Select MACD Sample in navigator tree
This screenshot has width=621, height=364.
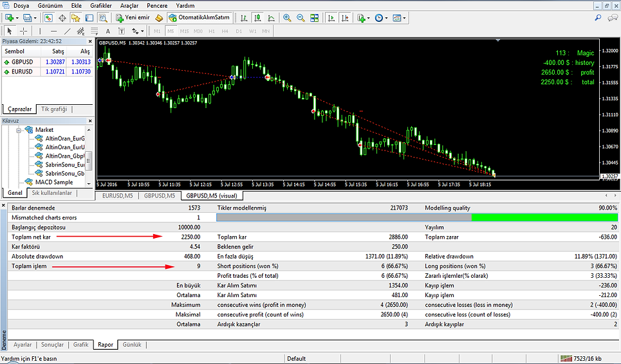pyautogui.click(x=54, y=182)
